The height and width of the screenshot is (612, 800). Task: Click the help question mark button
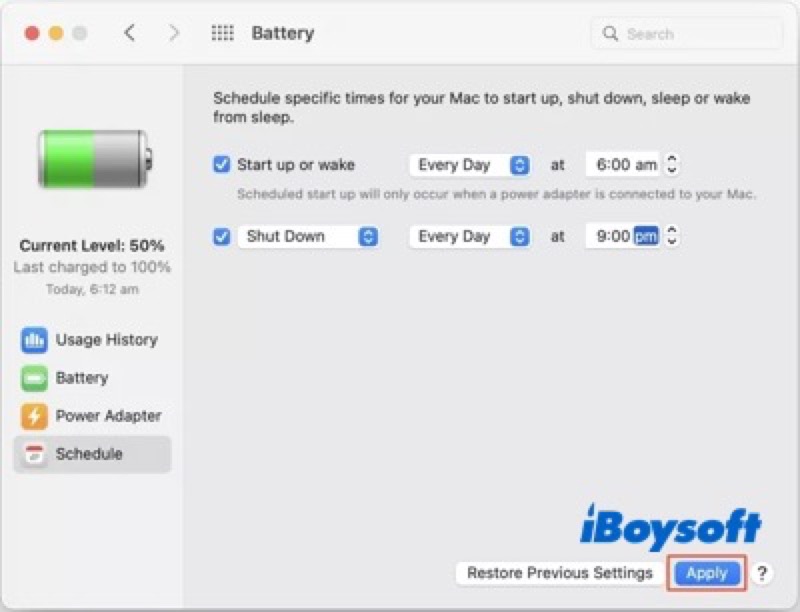[762, 573]
